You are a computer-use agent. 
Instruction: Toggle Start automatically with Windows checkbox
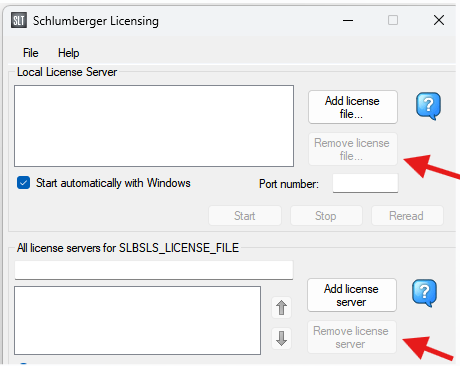coord(23,183)
